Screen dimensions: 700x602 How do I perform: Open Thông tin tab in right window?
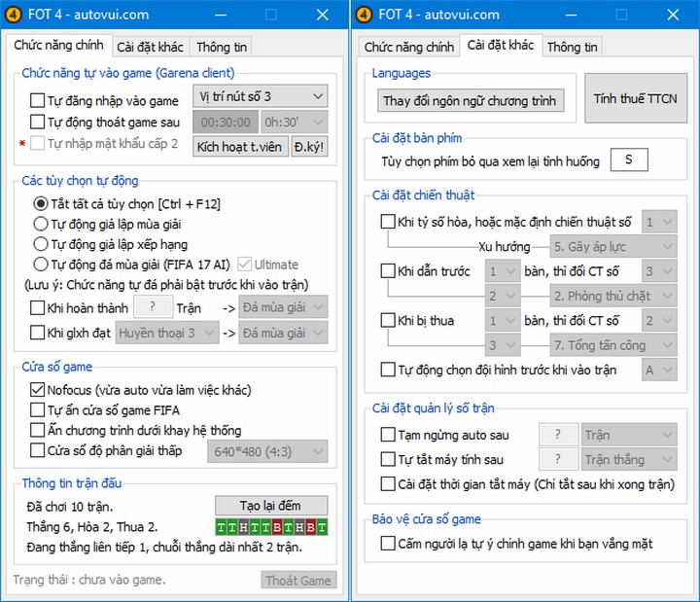click(x=572, y=47)
